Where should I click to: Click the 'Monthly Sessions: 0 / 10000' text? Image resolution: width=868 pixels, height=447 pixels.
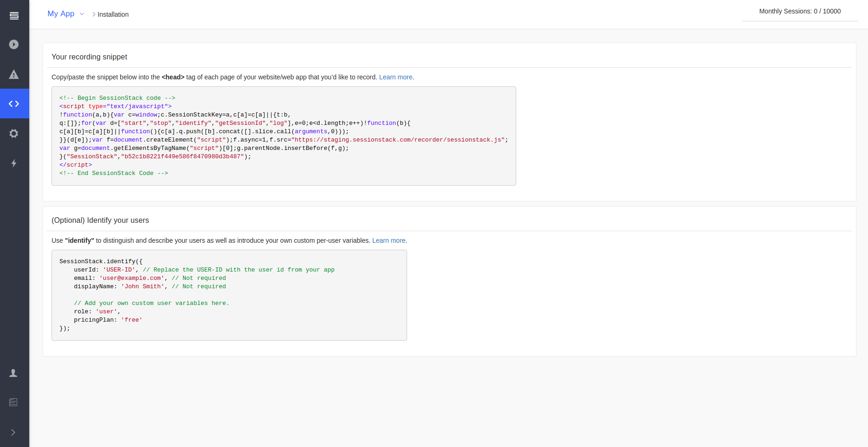point(800,11)
